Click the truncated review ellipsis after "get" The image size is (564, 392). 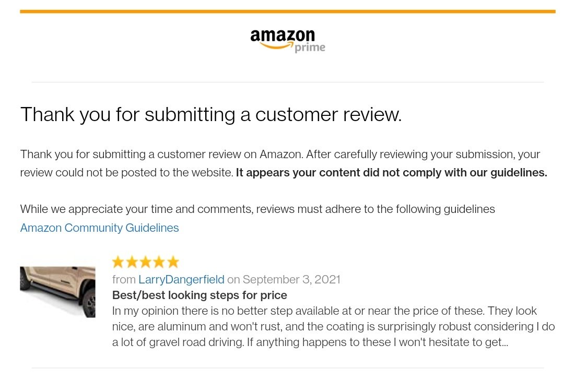pyautogui.click(x=504, y=343)
